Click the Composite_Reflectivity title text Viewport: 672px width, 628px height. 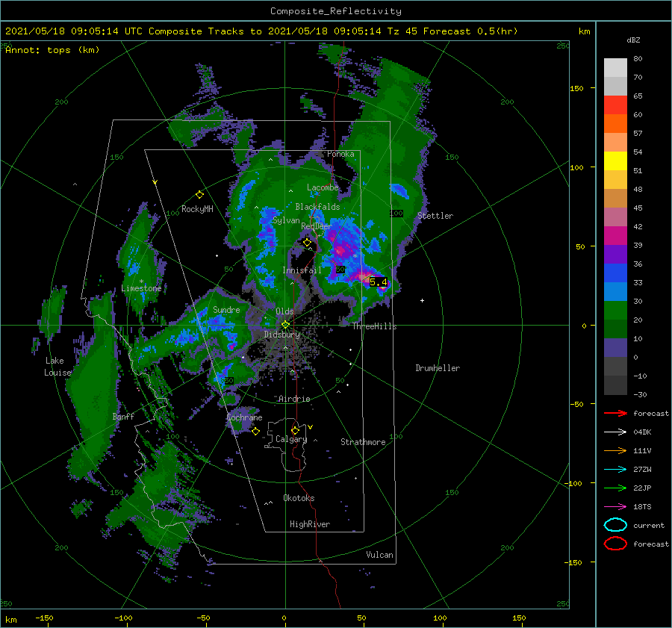tap(335, 11)
